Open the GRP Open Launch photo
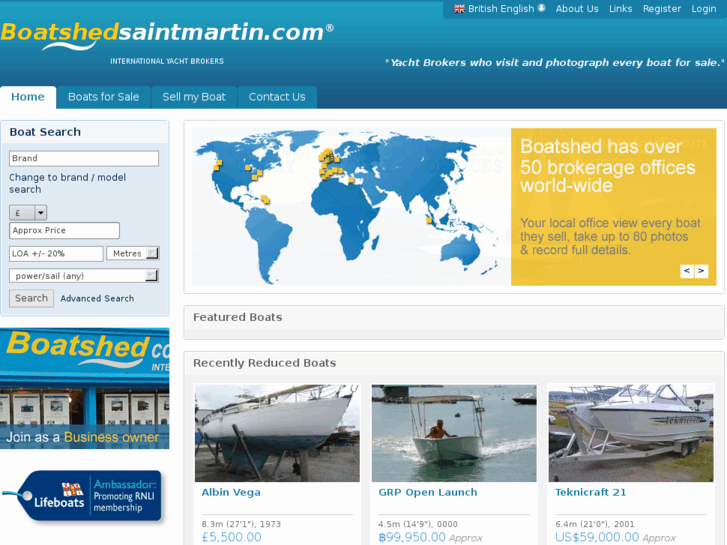This screenshot has height=545, width=727. pos(454,433)
